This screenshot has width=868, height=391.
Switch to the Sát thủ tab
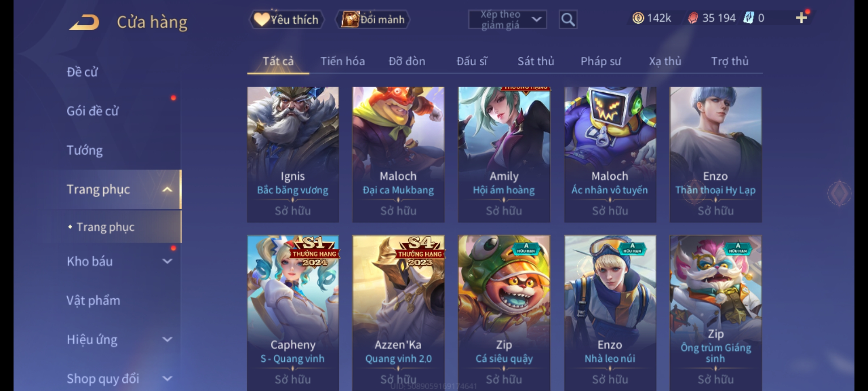[536, 61]
